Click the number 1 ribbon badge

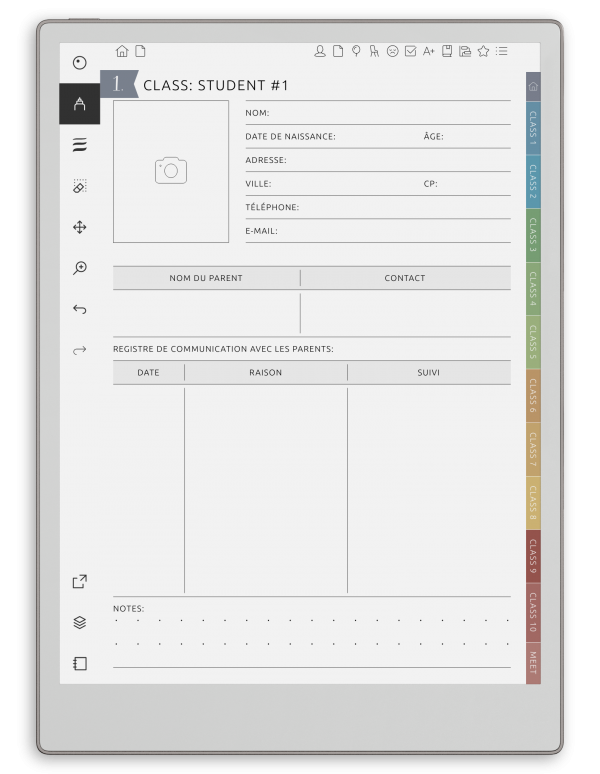[x=119, y=84]
